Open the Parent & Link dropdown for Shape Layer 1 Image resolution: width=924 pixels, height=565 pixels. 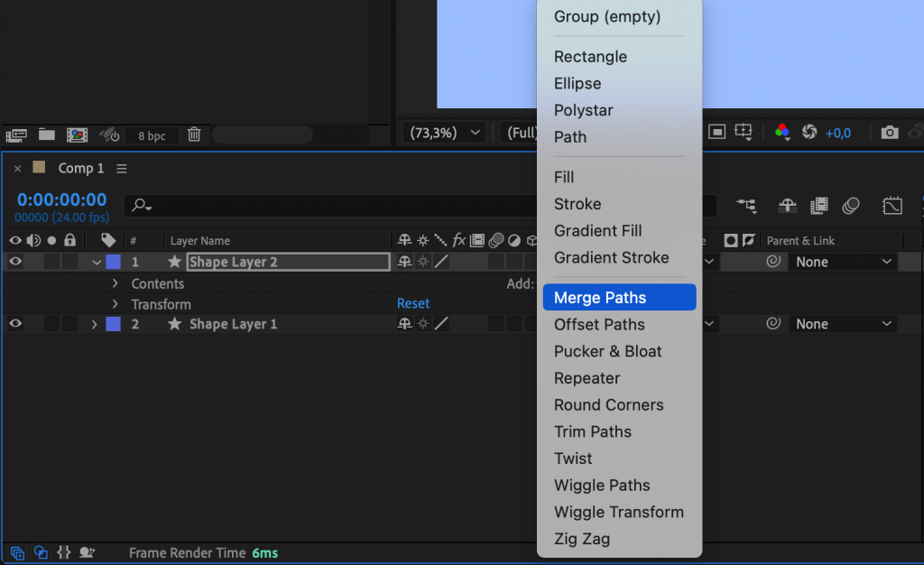(x=842, y=323)
